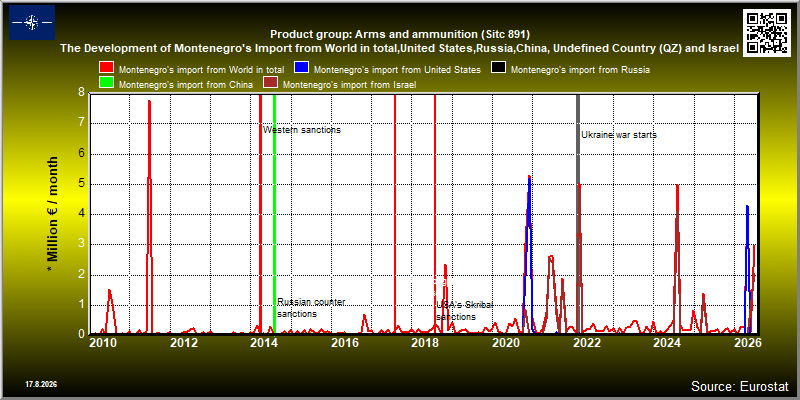This screenshot has width=800, height=400.
Task: Click x-axis label 2016
Action: [x=344, y=342]
